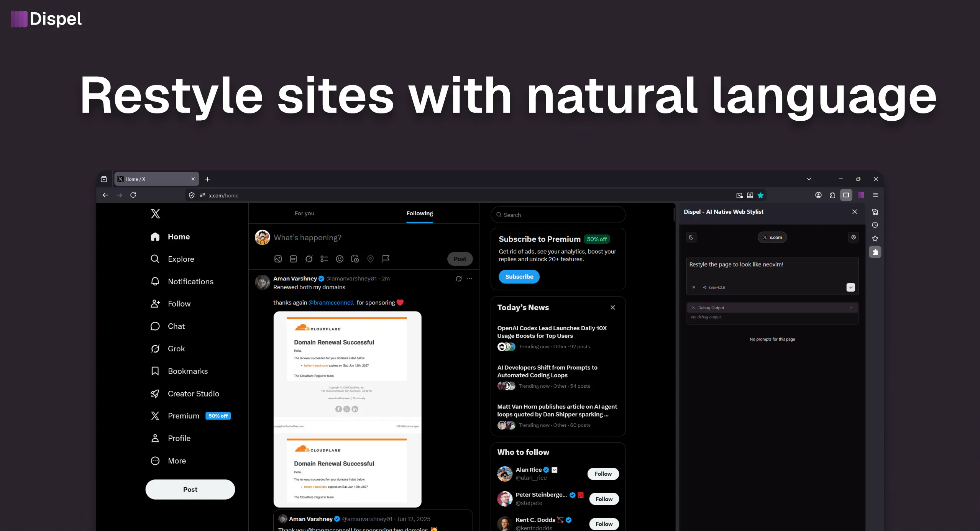This screenshot has width=980, height=531.
Task: Open the account profile icon in browser toolbar
Action: (818, 195)
